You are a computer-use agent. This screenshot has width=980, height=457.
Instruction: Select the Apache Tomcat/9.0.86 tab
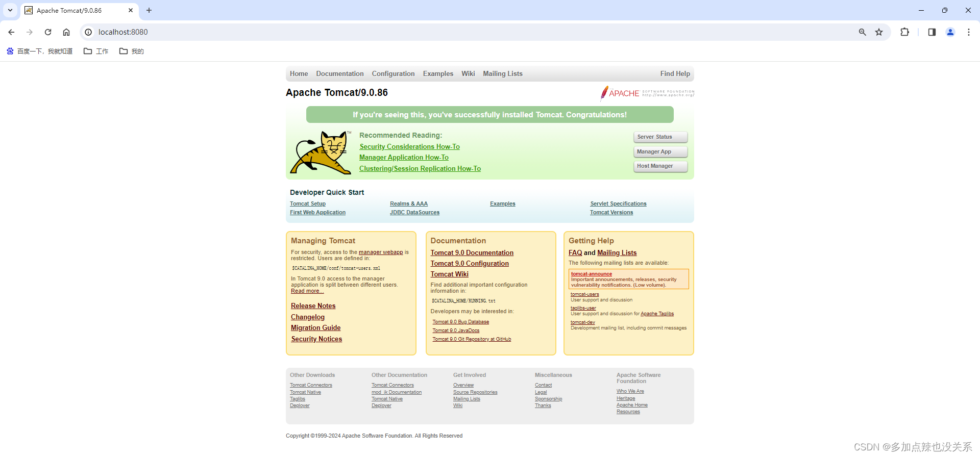click(x=79, y=10)
